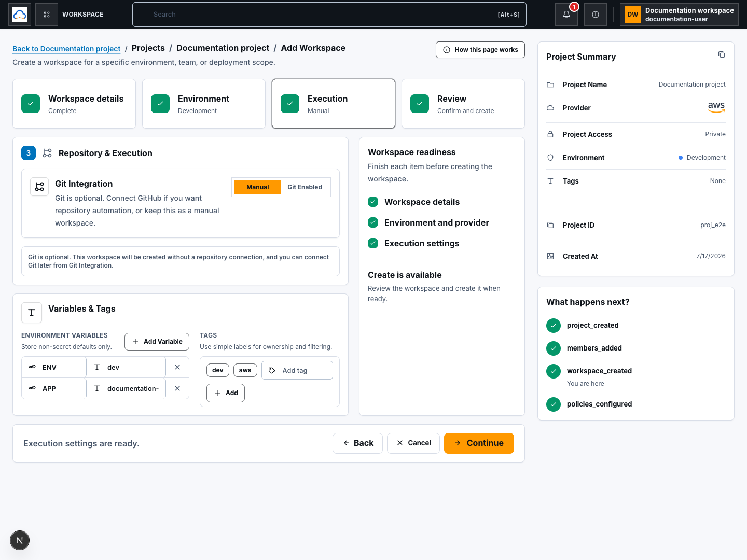Click the 7/17/2026 date value

point(711,256)
